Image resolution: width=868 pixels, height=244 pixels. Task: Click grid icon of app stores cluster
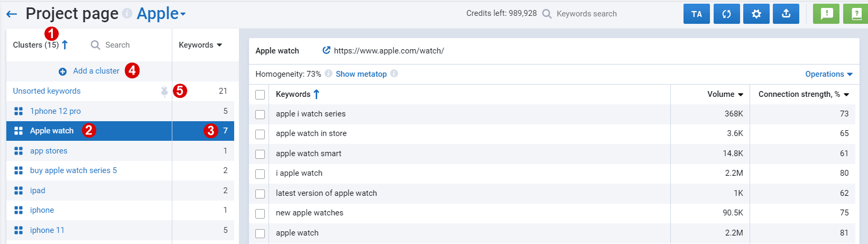19,151
